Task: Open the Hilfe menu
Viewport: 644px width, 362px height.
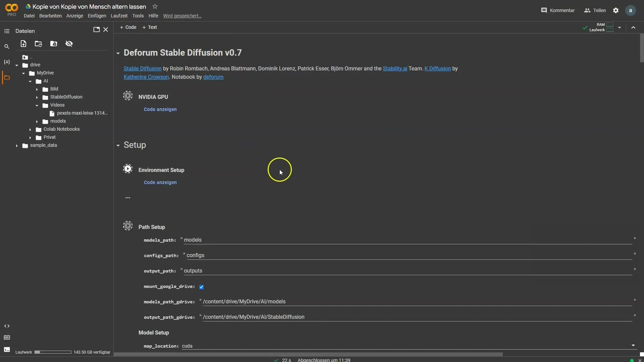Action: point(153,16)
